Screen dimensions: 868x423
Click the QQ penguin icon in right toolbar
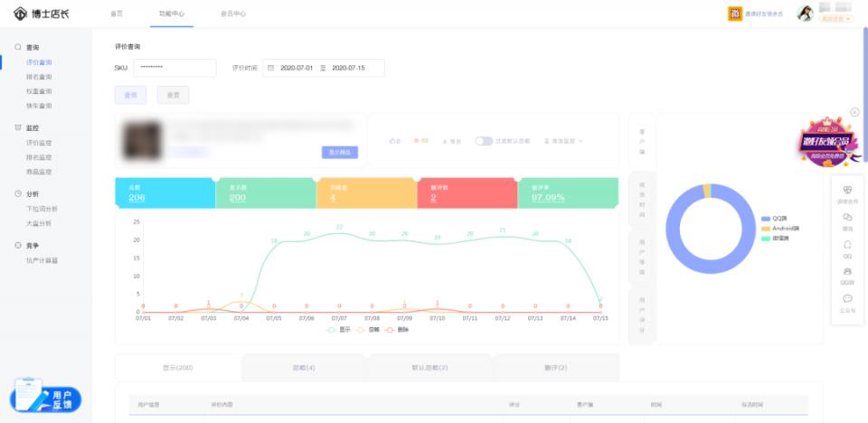(x=847, y=244)
